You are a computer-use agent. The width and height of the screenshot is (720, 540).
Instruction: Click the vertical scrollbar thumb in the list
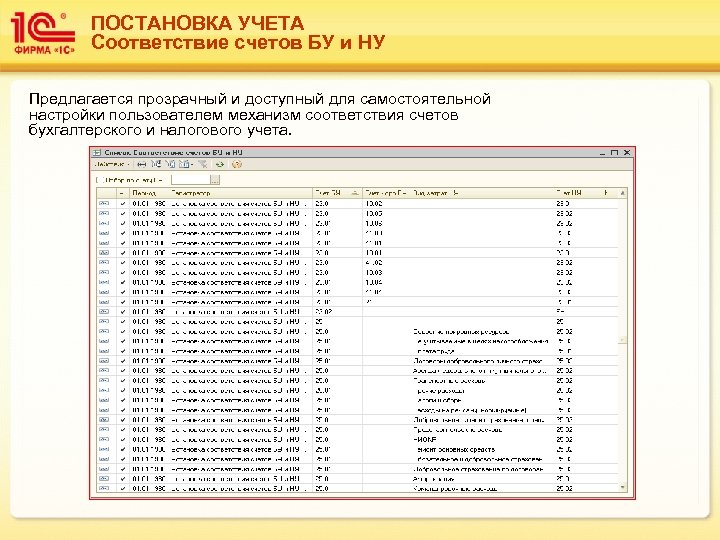pyautogui.click(x=623, y=340)
